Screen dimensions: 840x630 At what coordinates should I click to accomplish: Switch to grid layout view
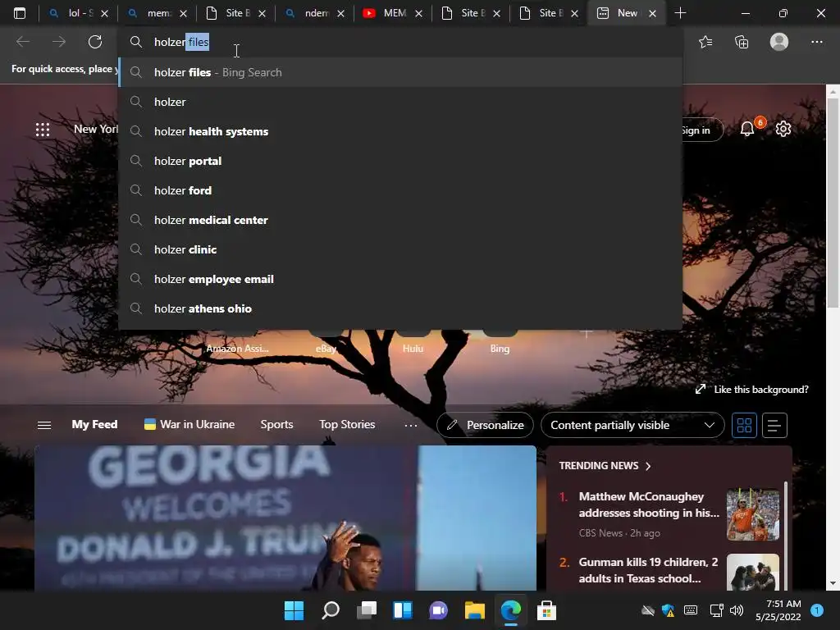click(x=744, y=426)
